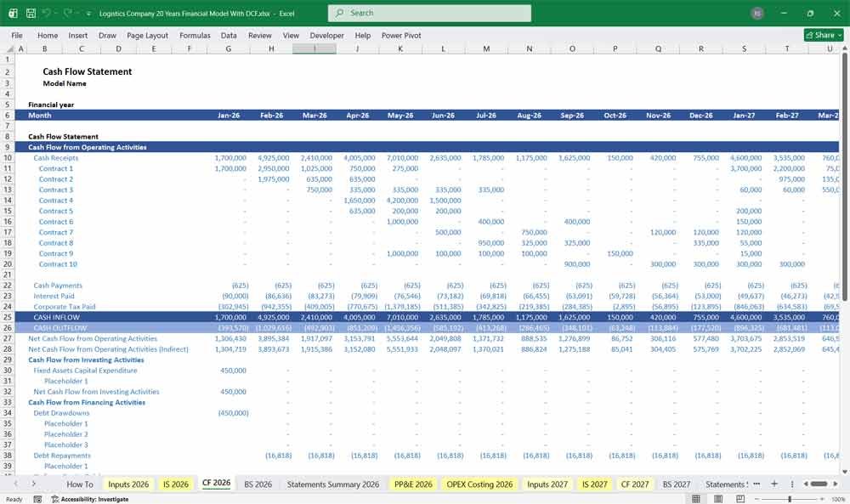Switch to the Home ribbon tab
Screen dimensions: 850x504
point(48,35)
